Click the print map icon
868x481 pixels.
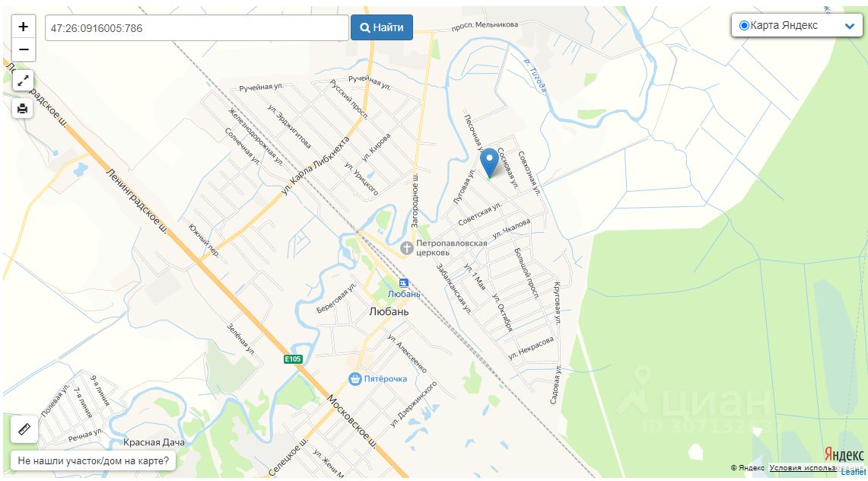point(23,108)
